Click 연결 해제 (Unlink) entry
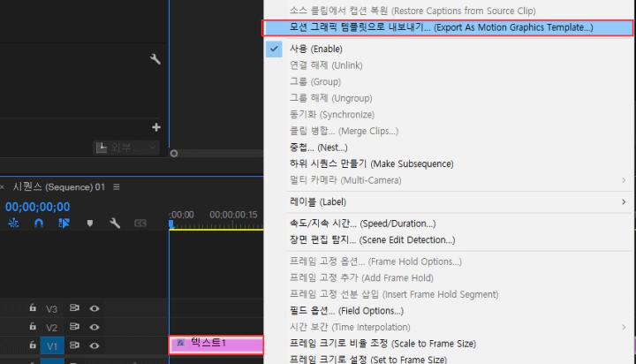Viewport: 636px width, 364px height. pyautogui.click(x=326, y=65)
